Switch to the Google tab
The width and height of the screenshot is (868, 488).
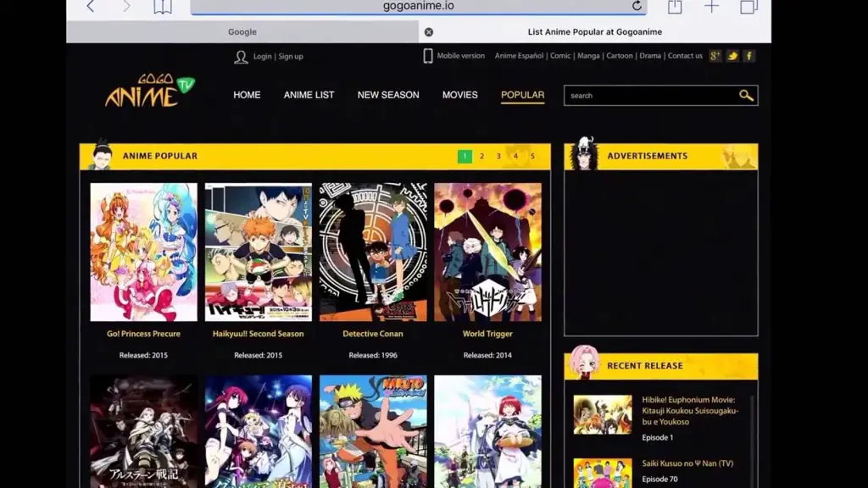[x=242, y=32]
